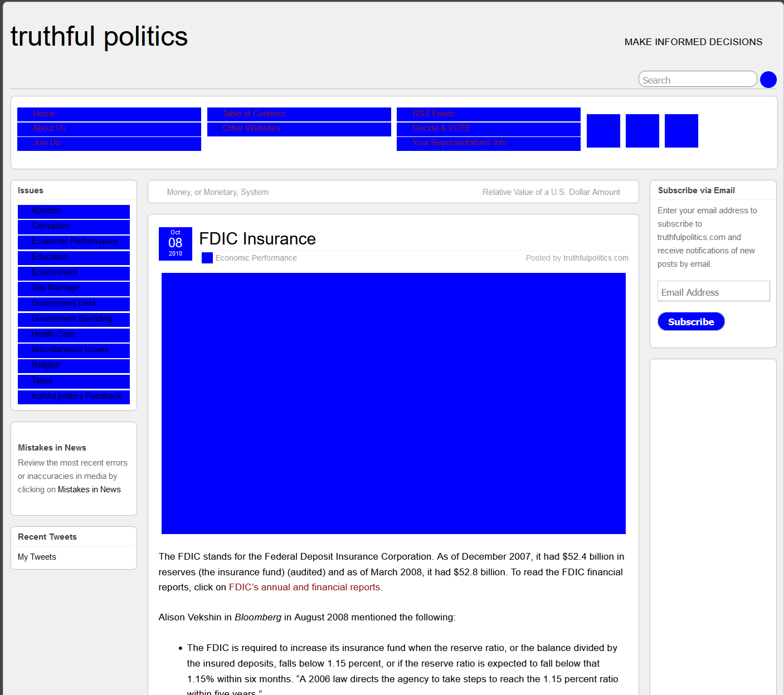Open the Health Care issue link
The width and height of the screenshot is (784, 695).
tap(53, 334)
